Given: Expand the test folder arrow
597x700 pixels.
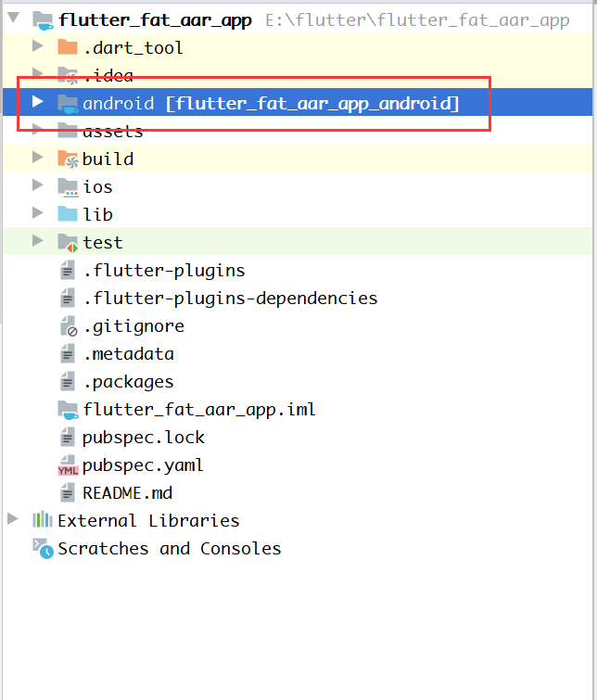Looking at the screenshot, I should [38, 241].
